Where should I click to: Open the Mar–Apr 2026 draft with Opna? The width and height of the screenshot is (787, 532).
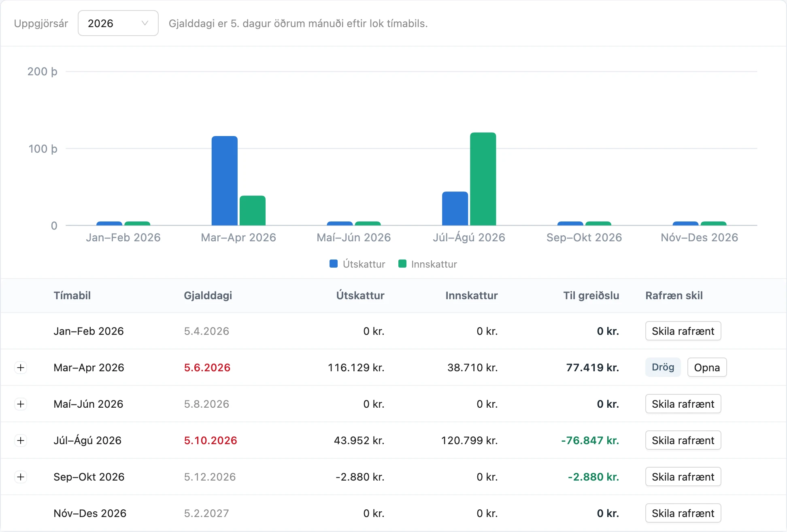707,368
